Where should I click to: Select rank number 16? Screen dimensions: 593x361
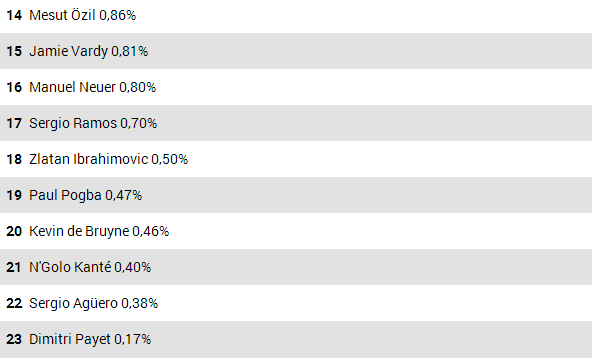[x=14, y=87]
